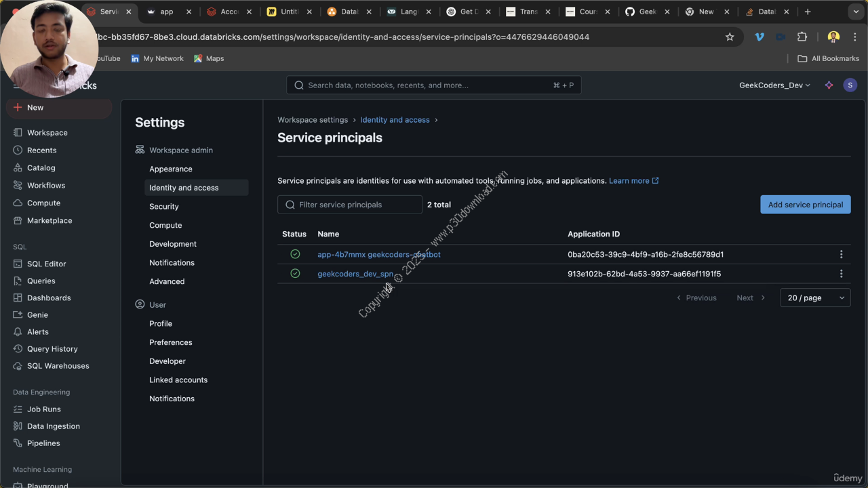Open the Maps bookmark
The height and width of the screenshot is (488, 868).
[209, 59]
